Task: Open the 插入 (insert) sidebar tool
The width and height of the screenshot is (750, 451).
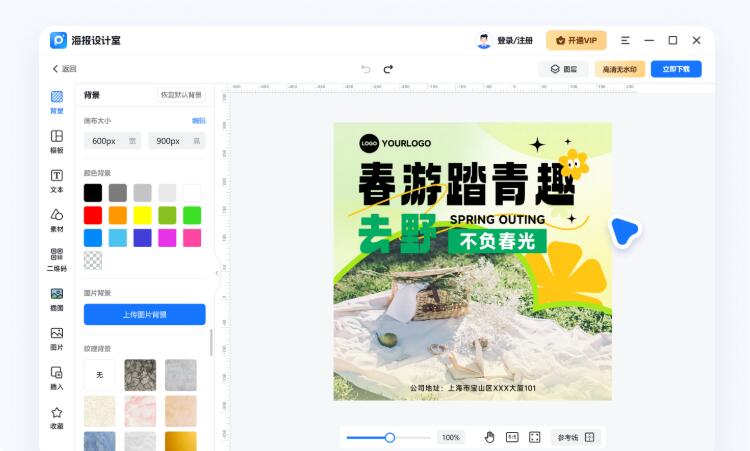Action: coord(56,377)
